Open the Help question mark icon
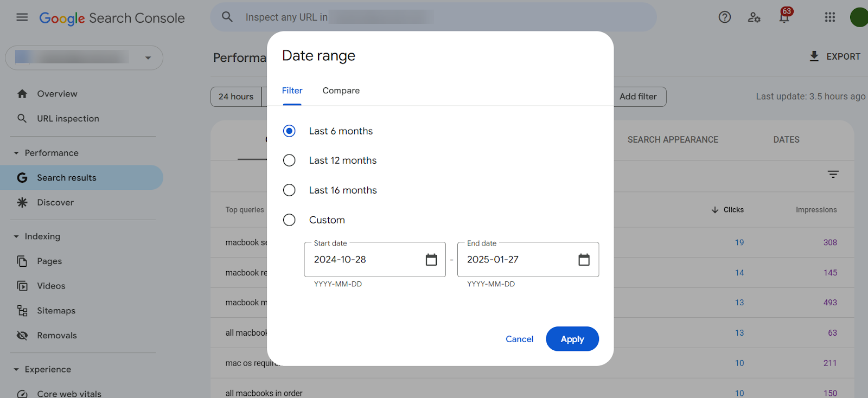The image size is (868, 398). click(x=725, y=17)
